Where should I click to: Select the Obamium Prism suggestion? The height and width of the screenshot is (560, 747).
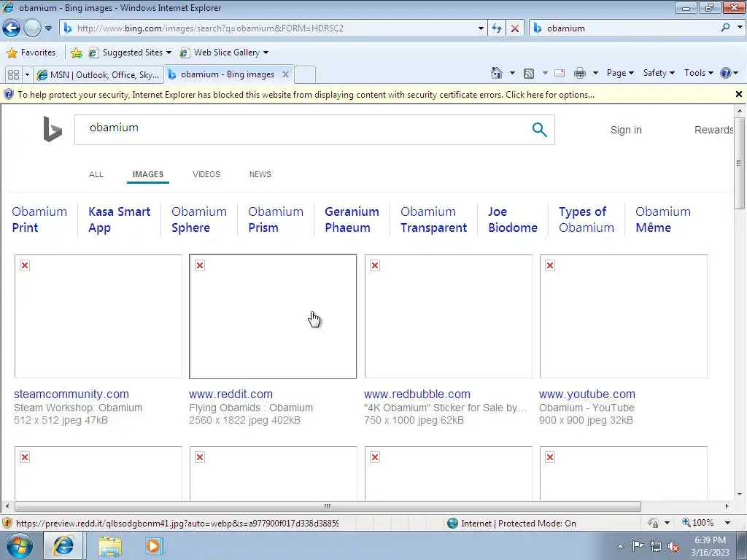tap(275, 219)
